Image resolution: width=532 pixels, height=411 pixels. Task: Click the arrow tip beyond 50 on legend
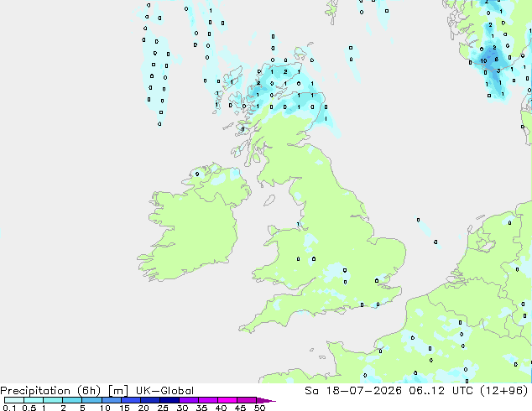(266, 401)
